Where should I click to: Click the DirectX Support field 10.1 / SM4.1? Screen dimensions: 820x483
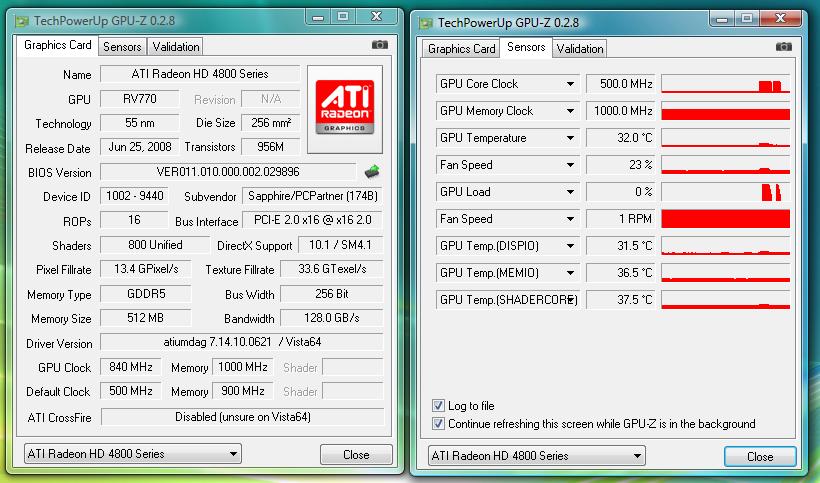point(340,245)
